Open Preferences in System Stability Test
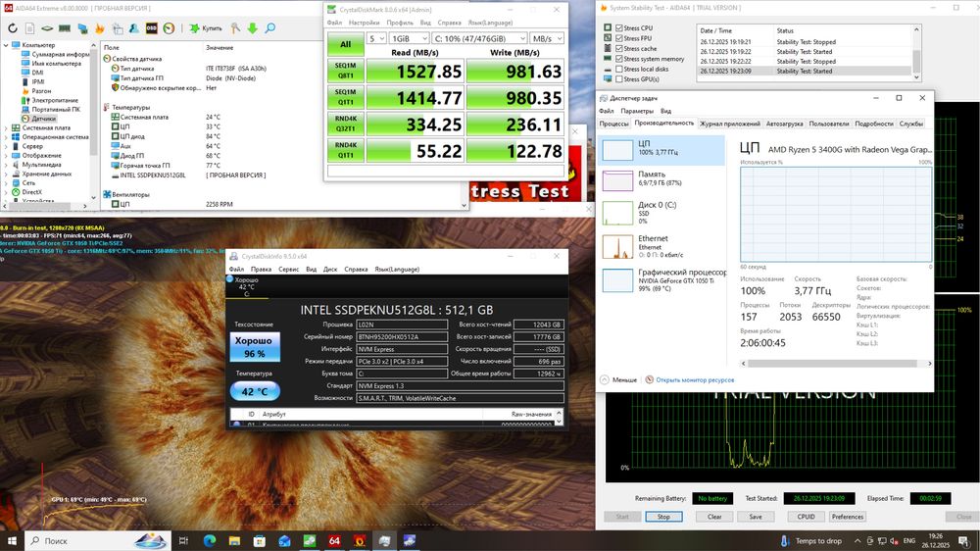Image resolution: width=980 pixels, height=551 pixels. point(848,517)
